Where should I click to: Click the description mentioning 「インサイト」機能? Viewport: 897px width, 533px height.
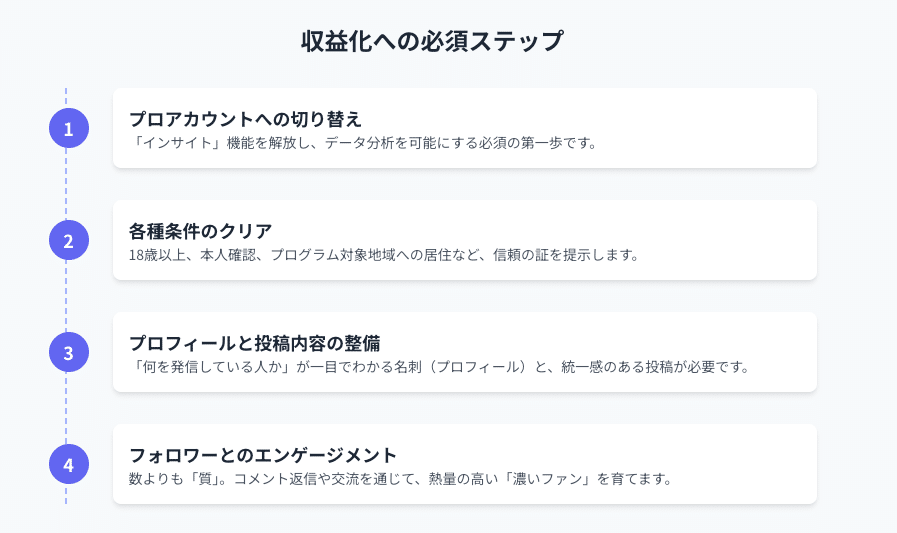pos(364,142)
